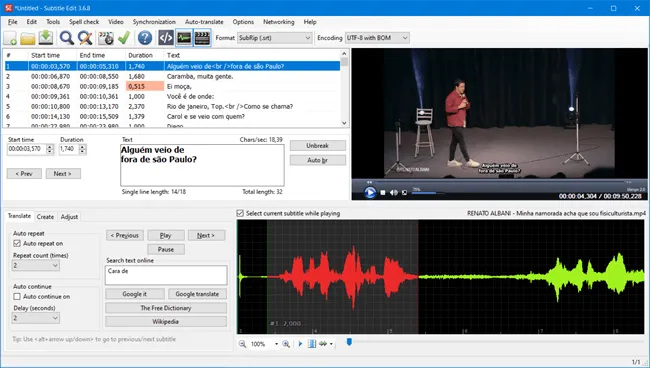Click the Google translate button
This screenshot has height=368, width=650.
(197, 294)
